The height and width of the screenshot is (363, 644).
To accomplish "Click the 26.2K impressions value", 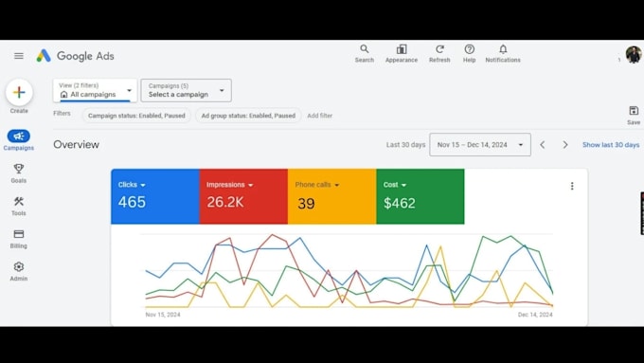I will coord(225,202).
